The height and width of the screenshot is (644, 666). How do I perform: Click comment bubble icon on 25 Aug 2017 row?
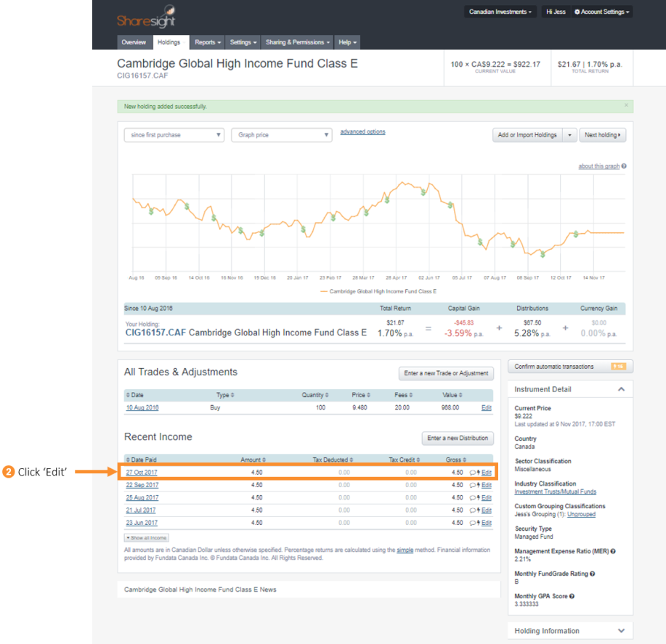click(x=472, y=498)
